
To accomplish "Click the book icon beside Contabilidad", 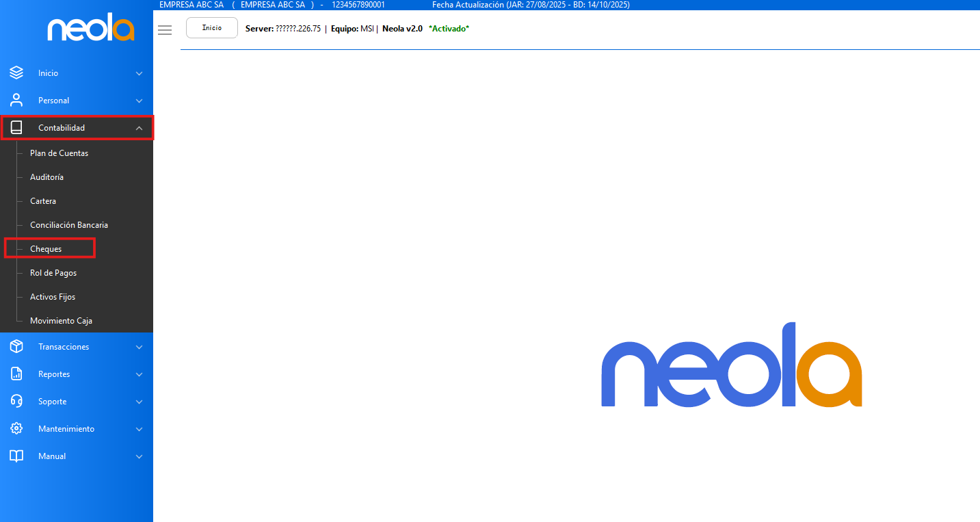I will pos(16,128).
